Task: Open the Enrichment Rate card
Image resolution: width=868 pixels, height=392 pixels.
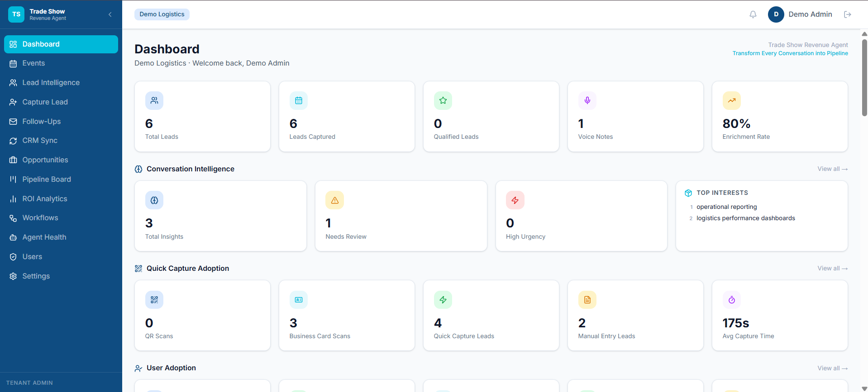Action: [x=780, y=117]
